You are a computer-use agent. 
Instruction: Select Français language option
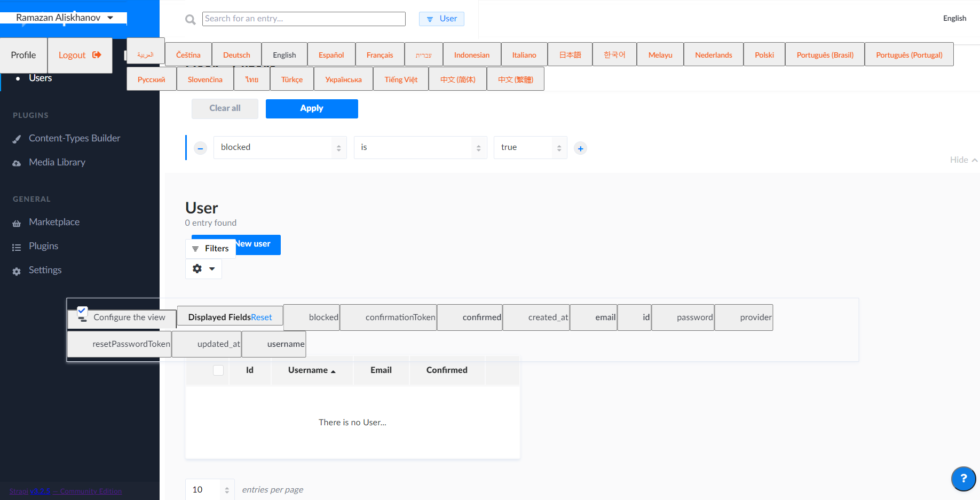[x=380, y=55]
